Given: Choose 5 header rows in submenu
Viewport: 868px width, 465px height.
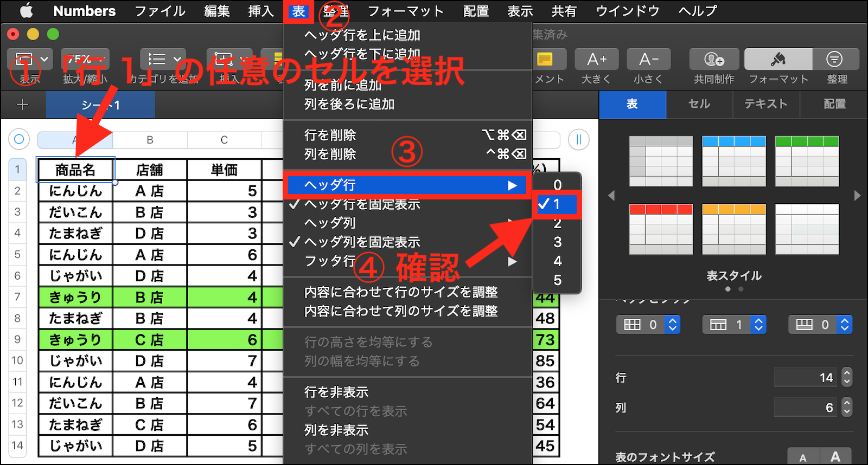Looking at the screenshot, I should coord(557,280).
